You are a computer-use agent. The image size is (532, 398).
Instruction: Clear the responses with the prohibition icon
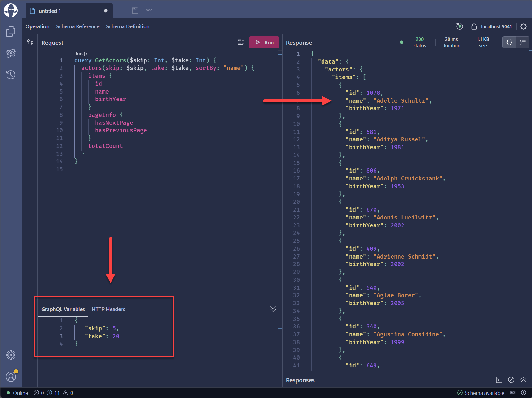[x=511, y=380]
